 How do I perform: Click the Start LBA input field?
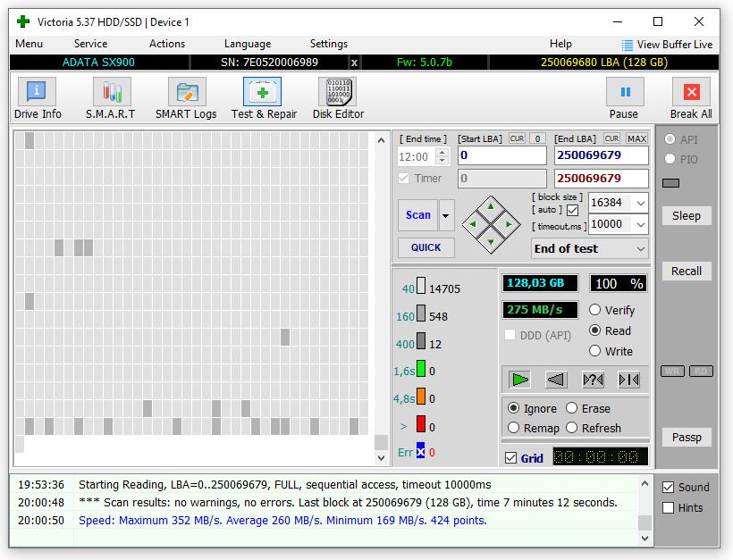pyautogui.click(x=501, y=155)
